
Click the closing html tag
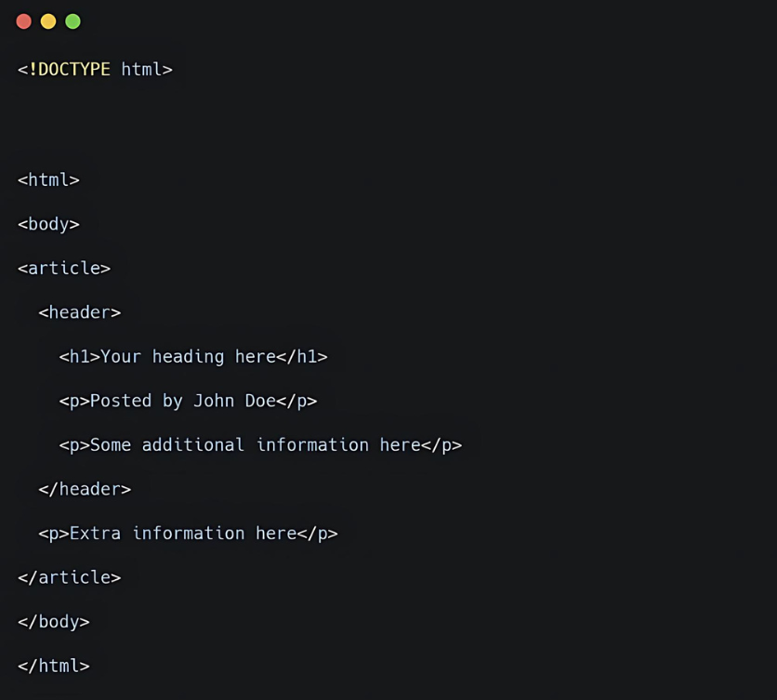(53, 666)
